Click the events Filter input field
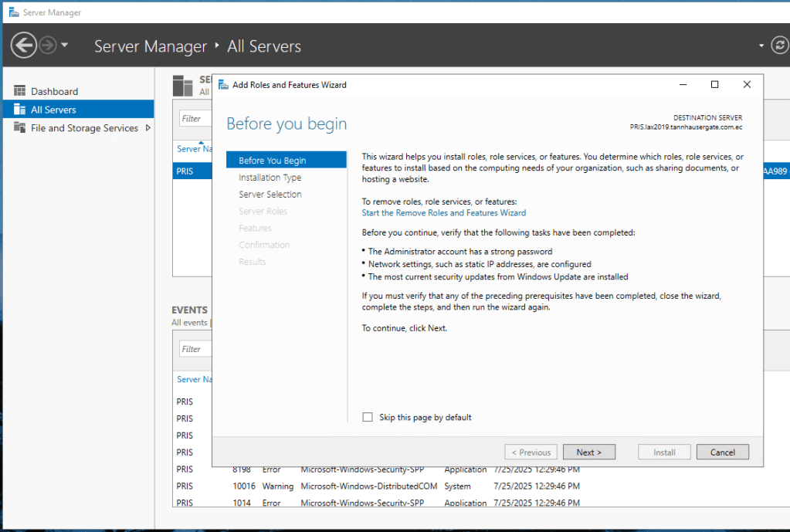The image size is (790, 532). click(195, 349)
